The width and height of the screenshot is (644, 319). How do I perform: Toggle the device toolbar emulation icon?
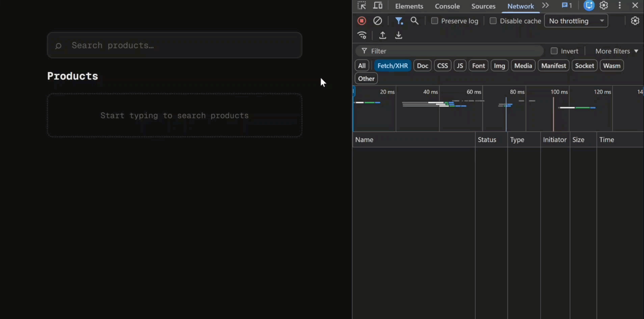(378, 5)
